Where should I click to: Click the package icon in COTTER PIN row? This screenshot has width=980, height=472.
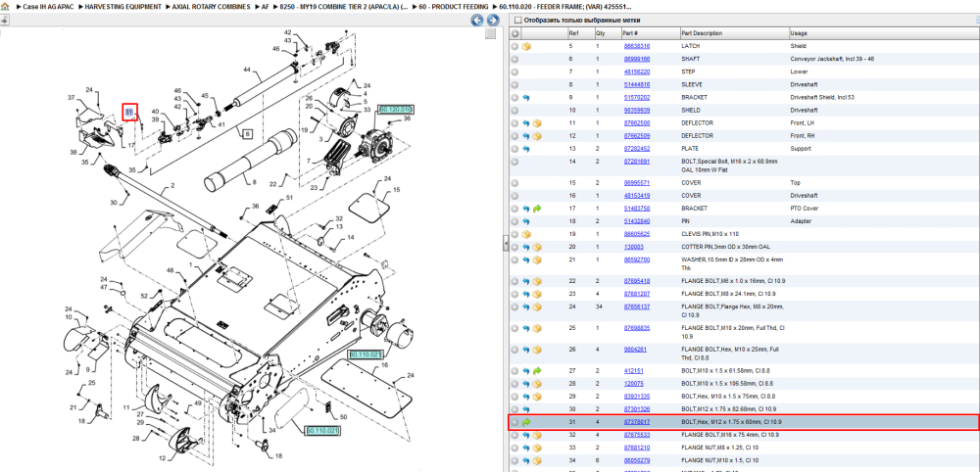pyautogui.click(x=537, y=247)
